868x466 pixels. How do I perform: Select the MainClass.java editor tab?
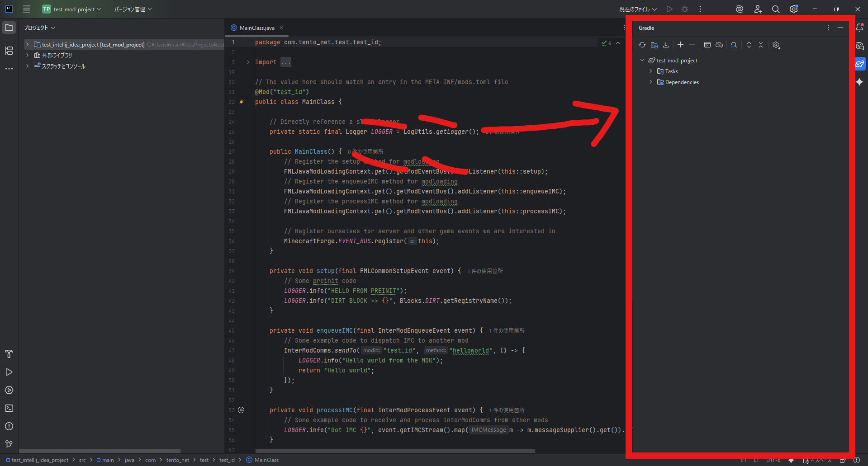256,28
